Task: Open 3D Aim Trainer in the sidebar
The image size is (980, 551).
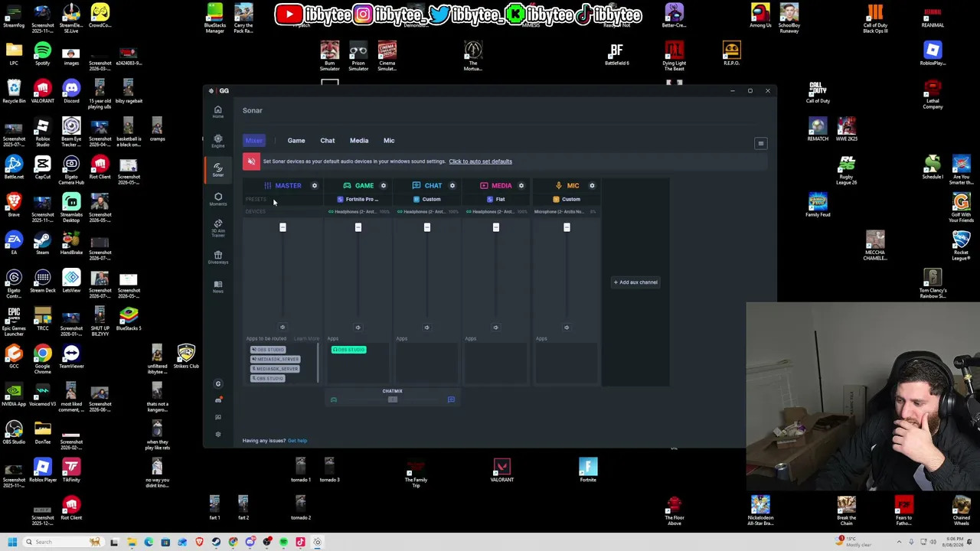Action: (218, 228)
